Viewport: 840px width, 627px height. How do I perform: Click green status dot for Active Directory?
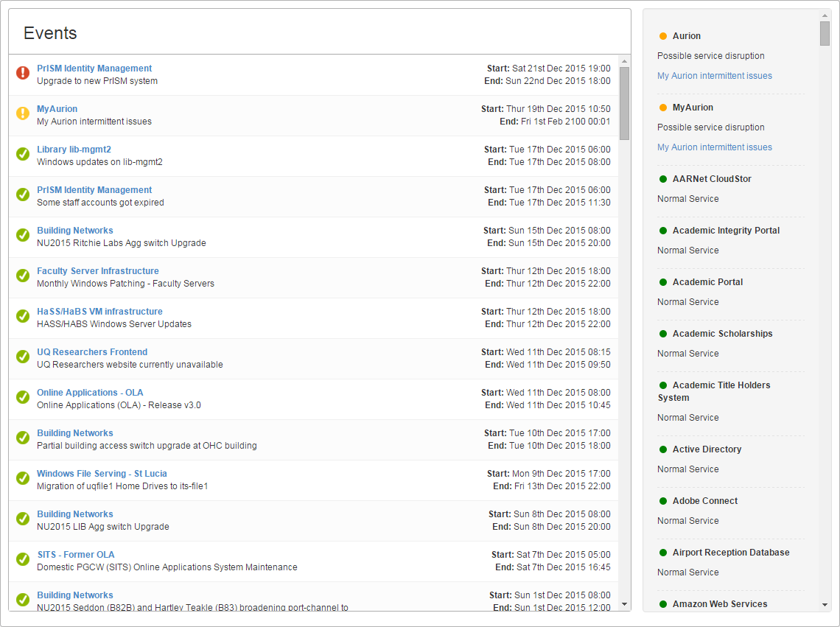(662, 449)
